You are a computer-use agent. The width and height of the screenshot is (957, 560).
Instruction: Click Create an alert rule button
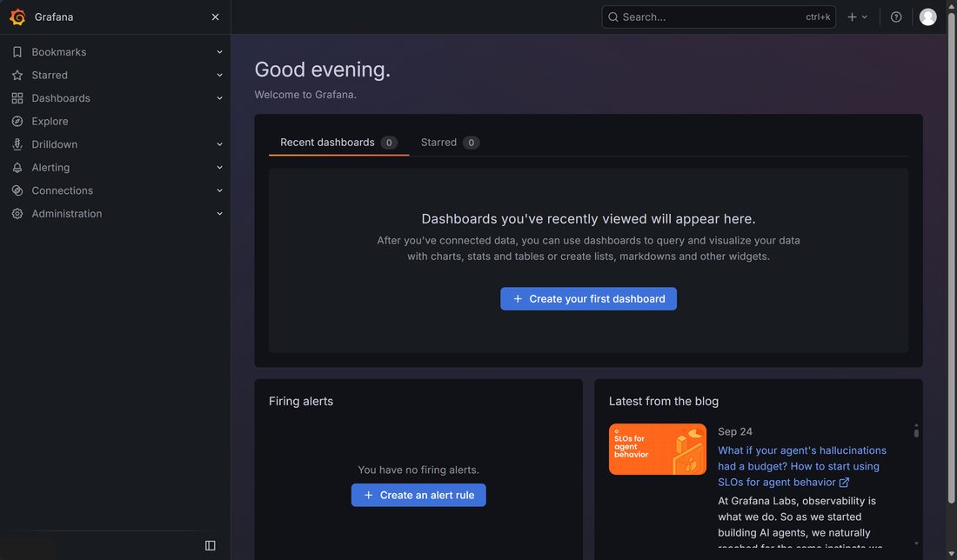418,496
